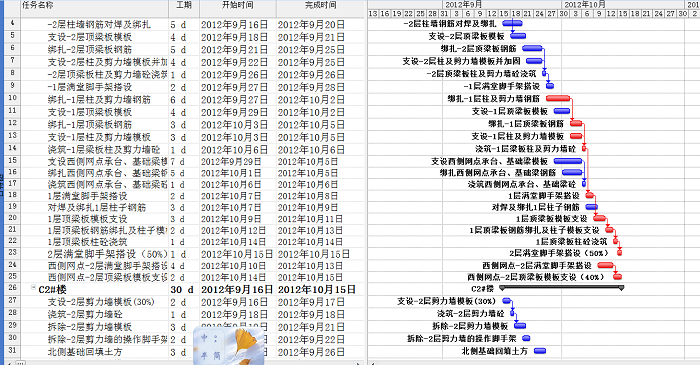Screen dimensions: 700x365
Task: Click the 2012年9月 timescale header
Action: tap(463, 4)
